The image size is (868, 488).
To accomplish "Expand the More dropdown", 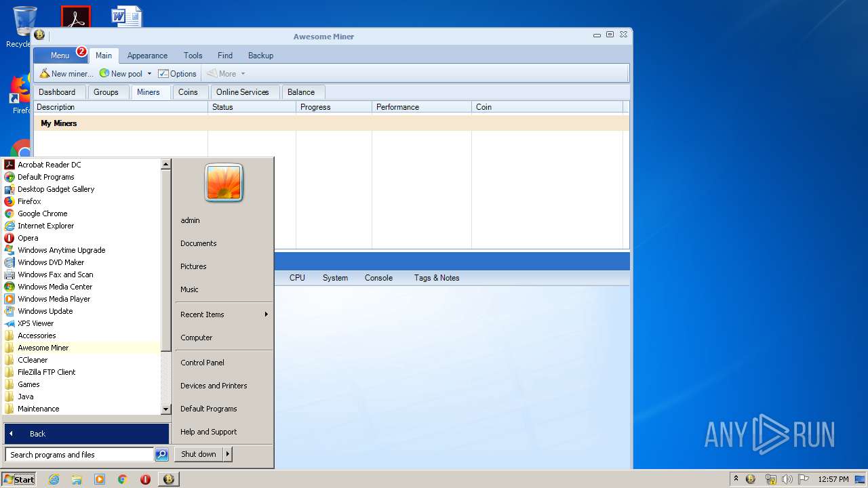I will [x=243, y=73].
